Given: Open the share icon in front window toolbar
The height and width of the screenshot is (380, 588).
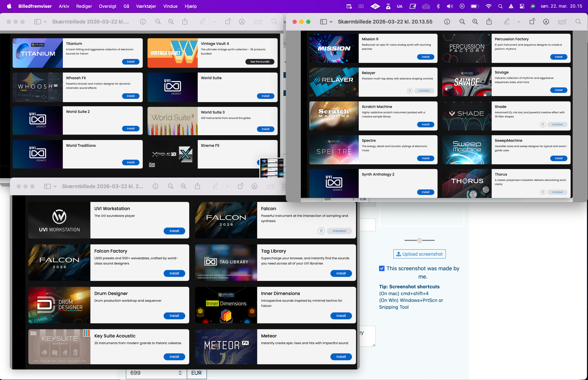Looking at the screenshot, I should click(x=489, y=22).
